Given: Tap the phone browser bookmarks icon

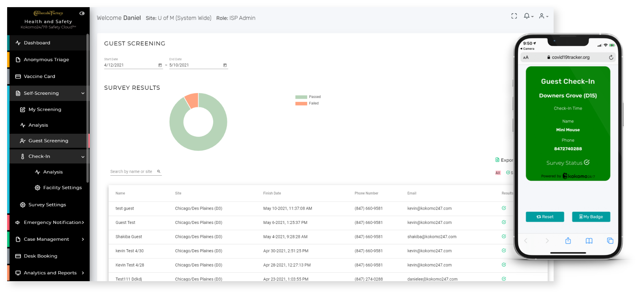Looking at the screenshot, I should 589,241.
